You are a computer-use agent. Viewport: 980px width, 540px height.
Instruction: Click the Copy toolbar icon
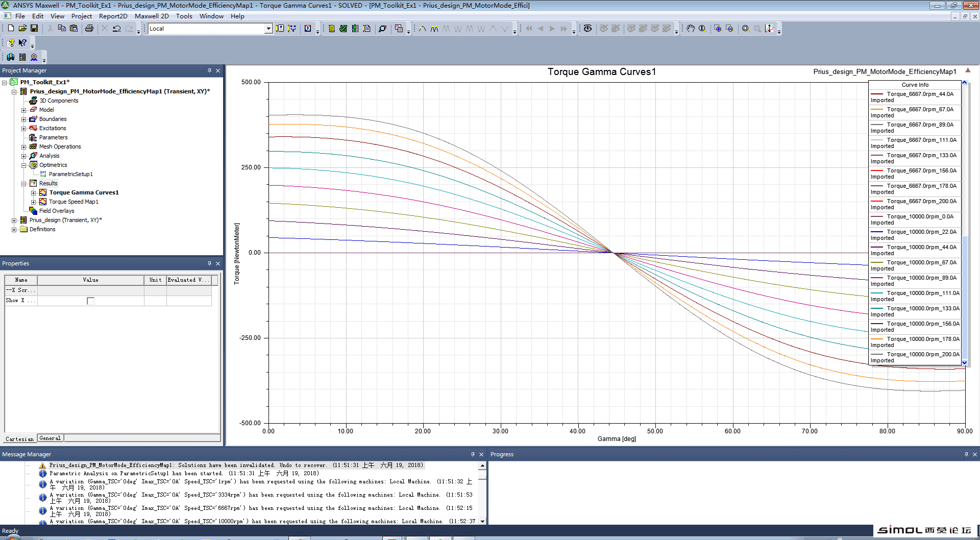tap(62, 29)
